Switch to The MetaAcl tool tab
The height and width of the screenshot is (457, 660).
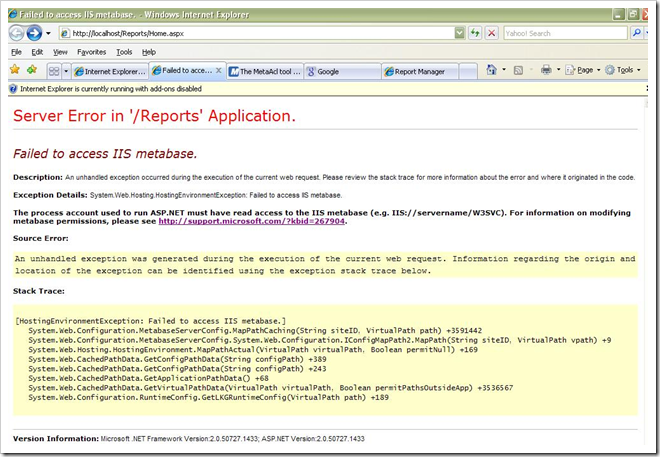[x=265, y=72]
